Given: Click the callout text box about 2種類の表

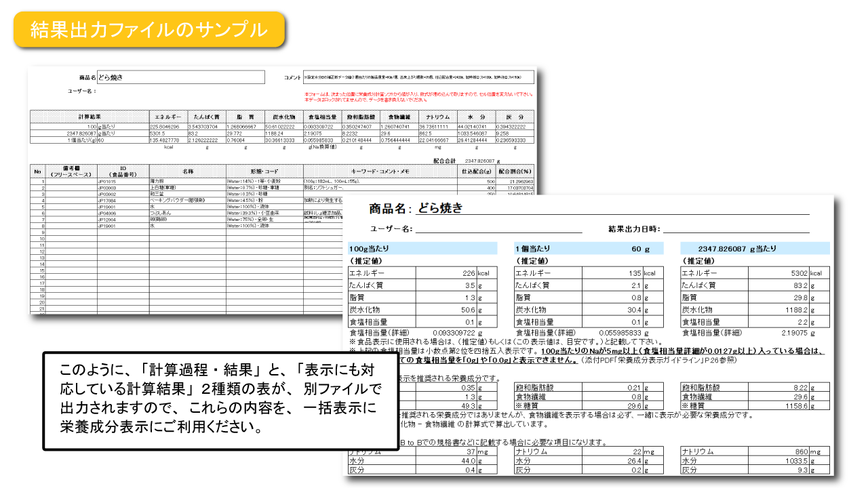Looking at the screenshot, I should [220, 400].
